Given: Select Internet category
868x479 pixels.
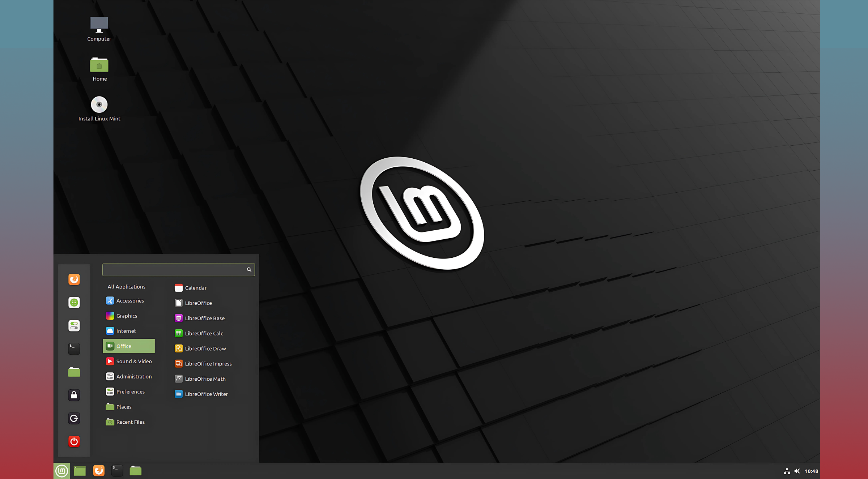Looking at the screenshot, I should pyautogui.click(x=129, y=331).
